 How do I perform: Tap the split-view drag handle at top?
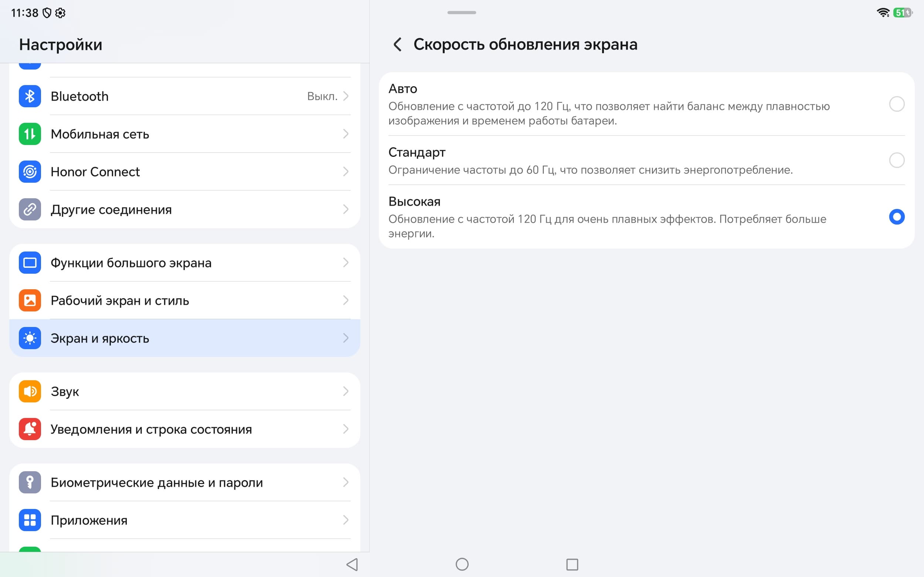461,13
